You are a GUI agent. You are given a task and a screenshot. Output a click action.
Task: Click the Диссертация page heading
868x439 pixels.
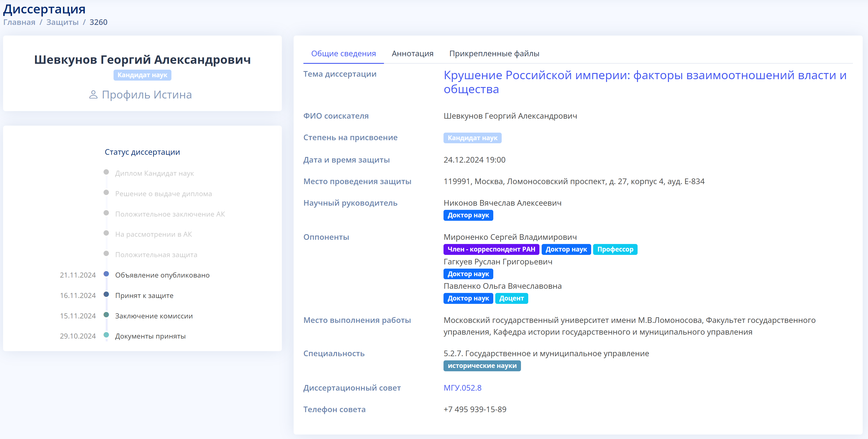pos(44,9)
